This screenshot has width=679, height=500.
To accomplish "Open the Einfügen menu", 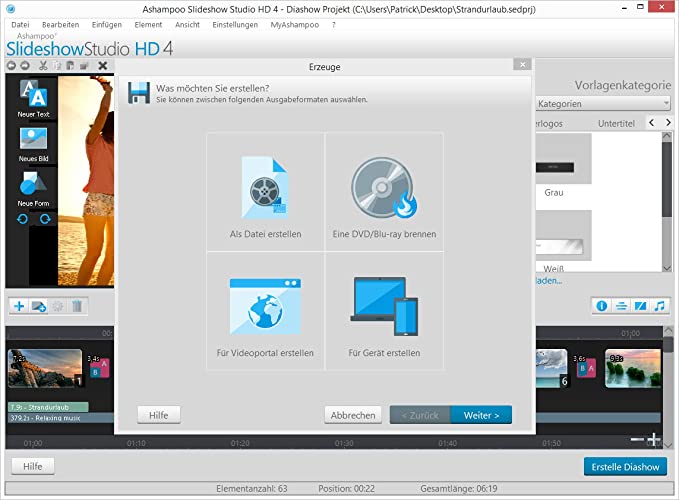I will (x=106, y=24).
